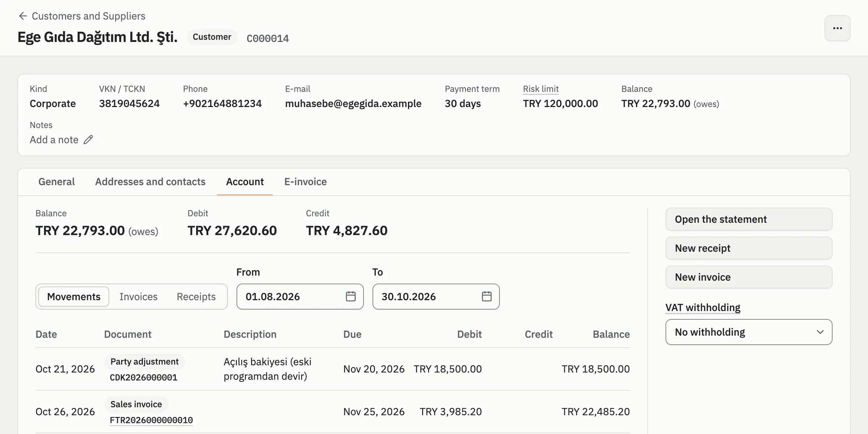868x434 pixels.
Task: Click the back arrow icon next to Customers and Suppliers
Action: pyautogui.click(x=23, y=16)
